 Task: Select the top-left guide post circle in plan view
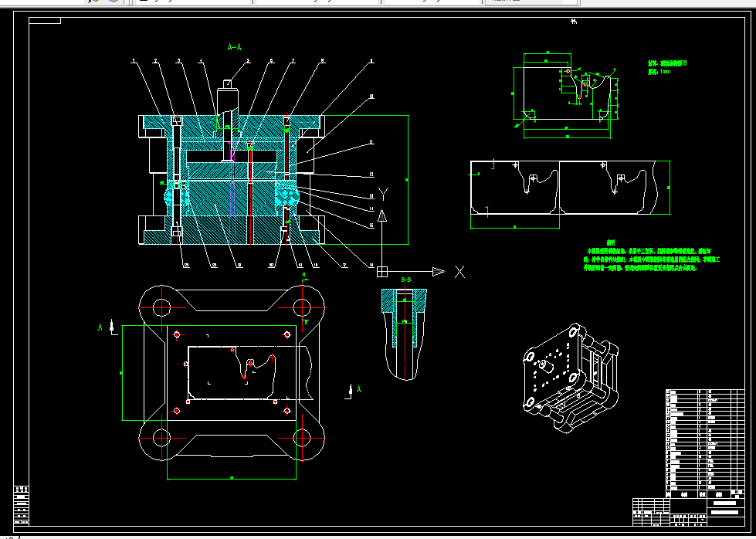tap(161, 307)
